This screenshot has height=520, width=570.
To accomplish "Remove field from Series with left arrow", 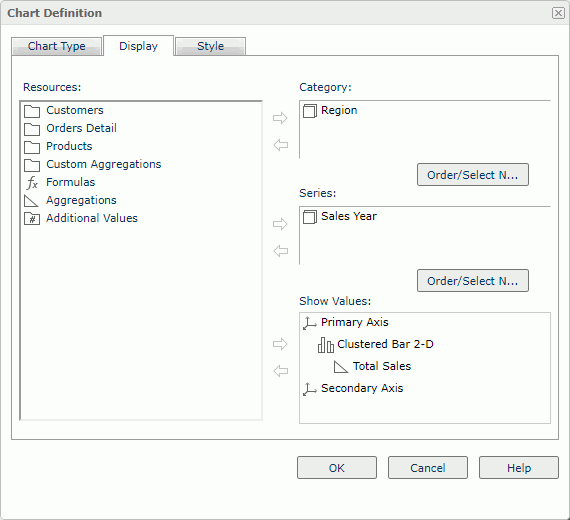I will (x=281, y=251).
